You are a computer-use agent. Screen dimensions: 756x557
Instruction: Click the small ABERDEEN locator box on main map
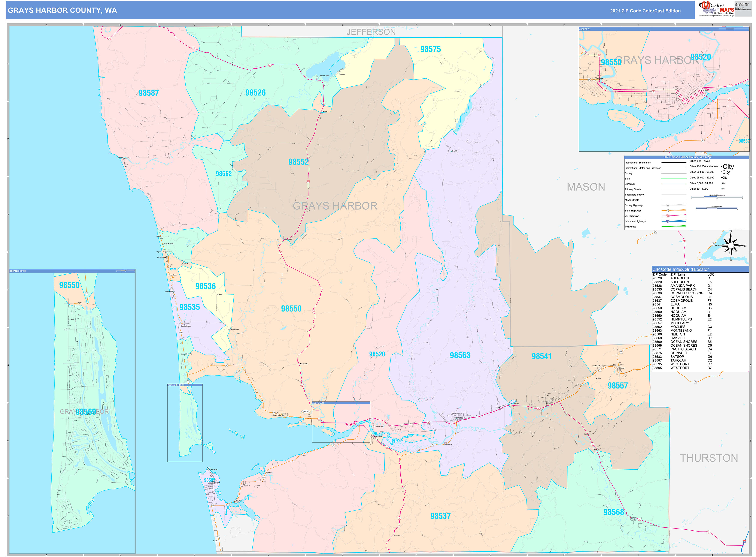(341, 422)
